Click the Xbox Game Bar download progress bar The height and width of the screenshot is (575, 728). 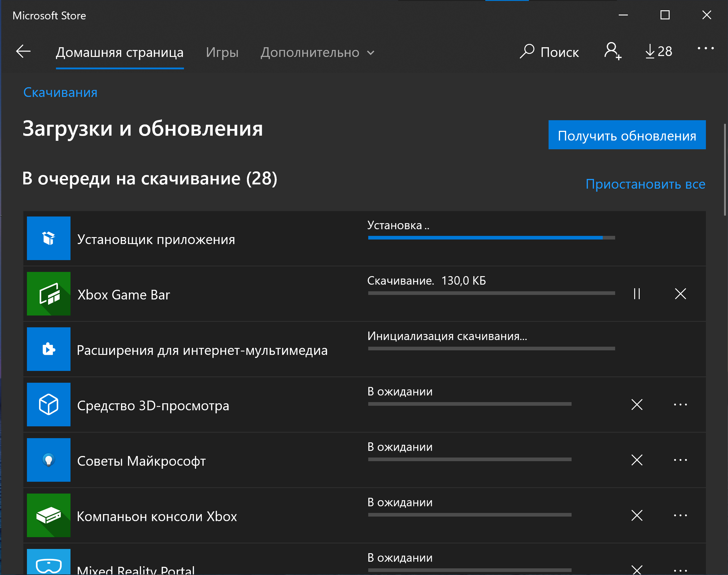(491, 293)
